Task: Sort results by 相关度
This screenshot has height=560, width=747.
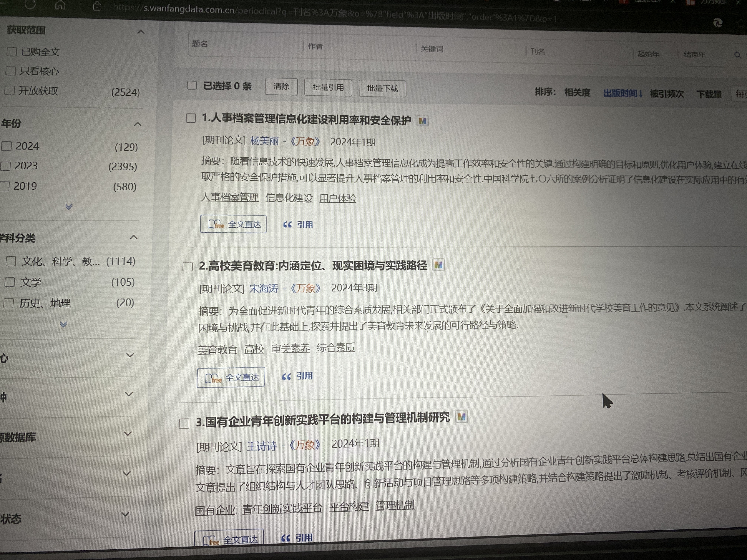Action: coord(577,92)
